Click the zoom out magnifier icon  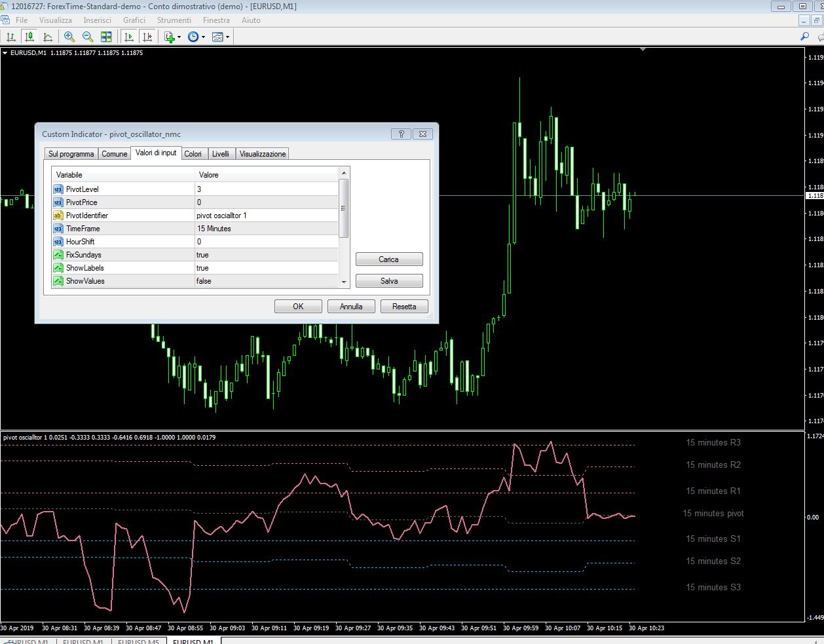[87, 37]
